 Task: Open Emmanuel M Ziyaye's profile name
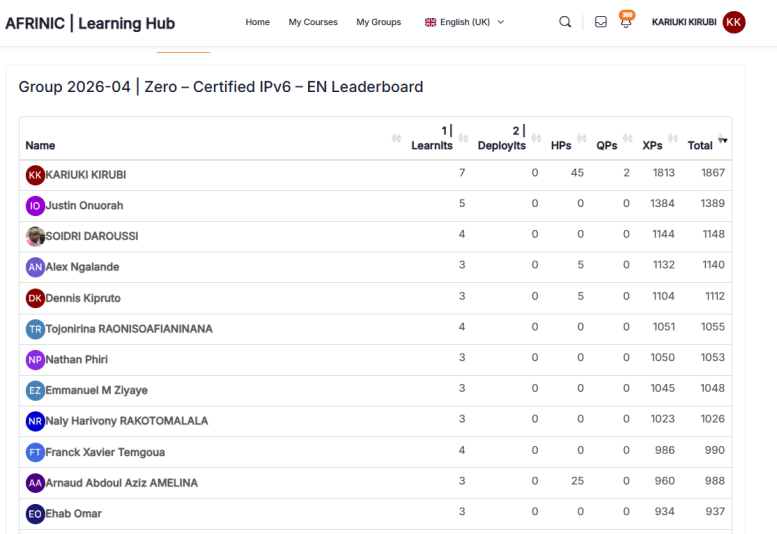[97, 390]
